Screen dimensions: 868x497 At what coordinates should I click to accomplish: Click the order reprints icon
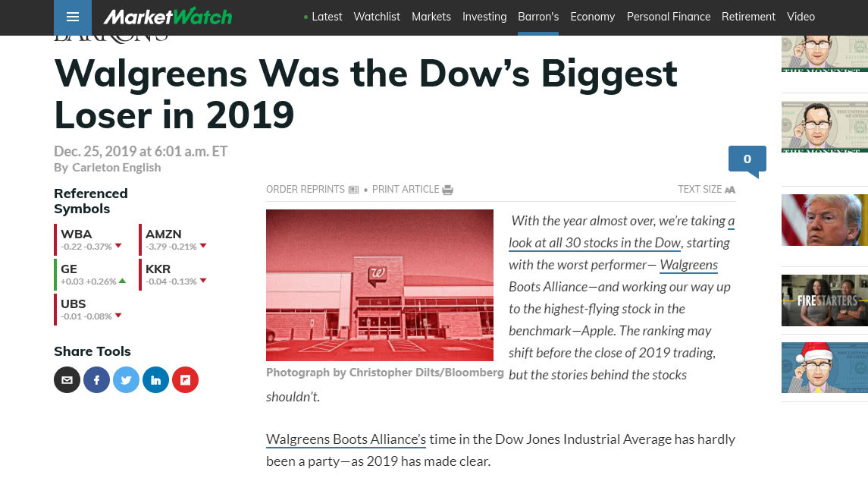(x=353, y=190)
